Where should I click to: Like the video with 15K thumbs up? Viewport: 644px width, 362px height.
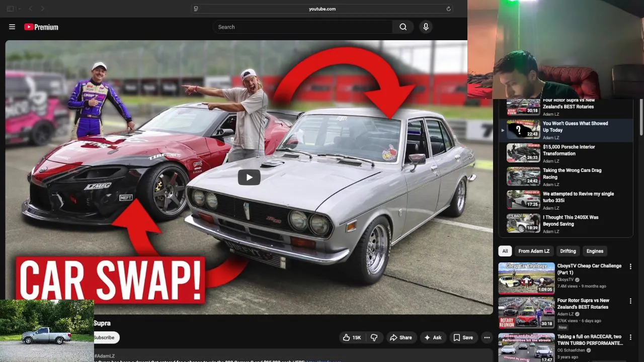[x=352, y=338]
